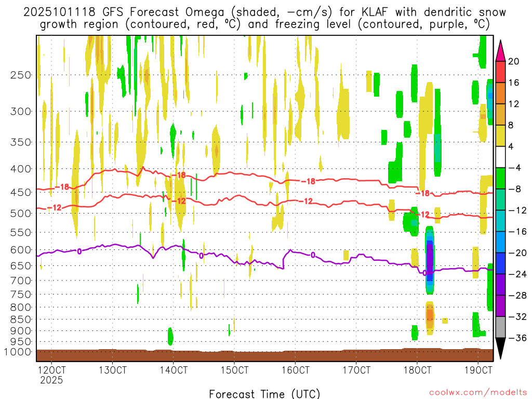The height and width of the screenshot is (399, 532).
Task: Click the 20 colorbar value label
Action: pyautogui.click(x=514, y=61)
